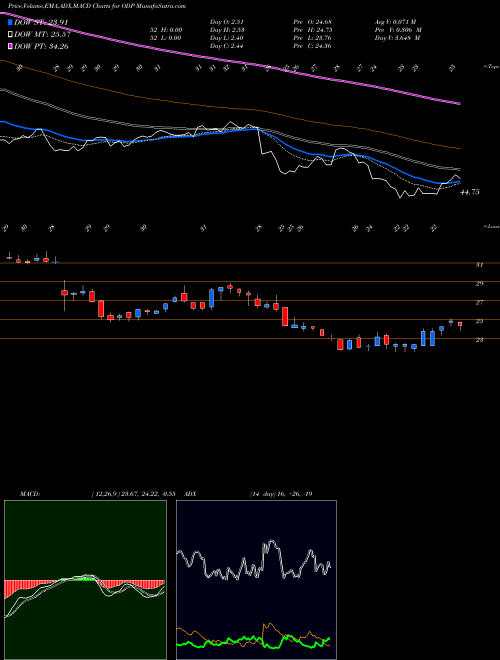Click the white DOW MT legend swatch
The width and height of the screenshot is (500, 660).
coord(10,34)
